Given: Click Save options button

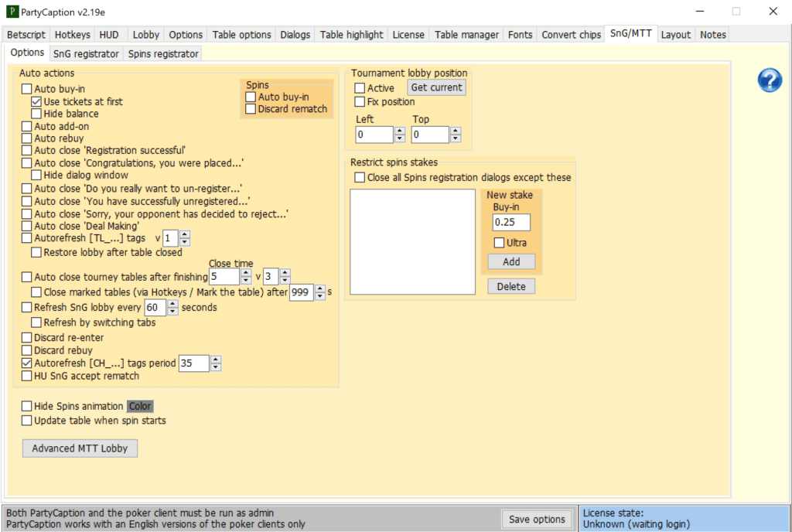Looking at the screenshot, I should [x=537, y=519].
